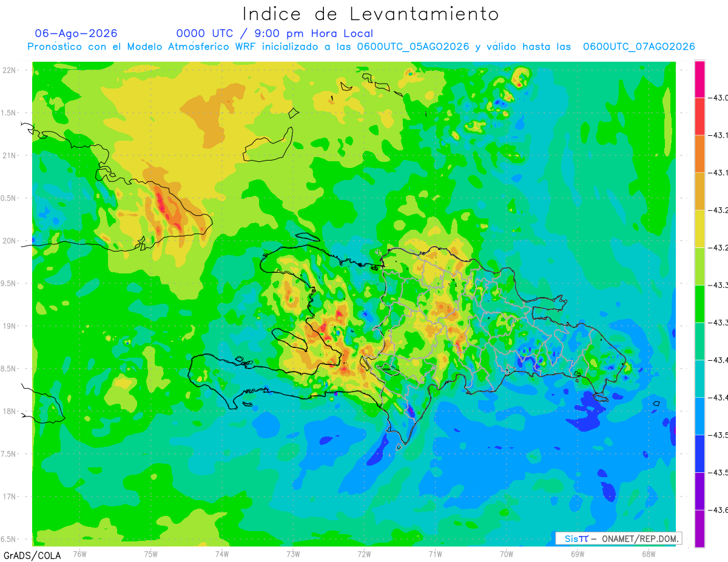This screenshot has height=562, width=728.
Task: Click the '70W' longitude label
Action: click(507, 554)
